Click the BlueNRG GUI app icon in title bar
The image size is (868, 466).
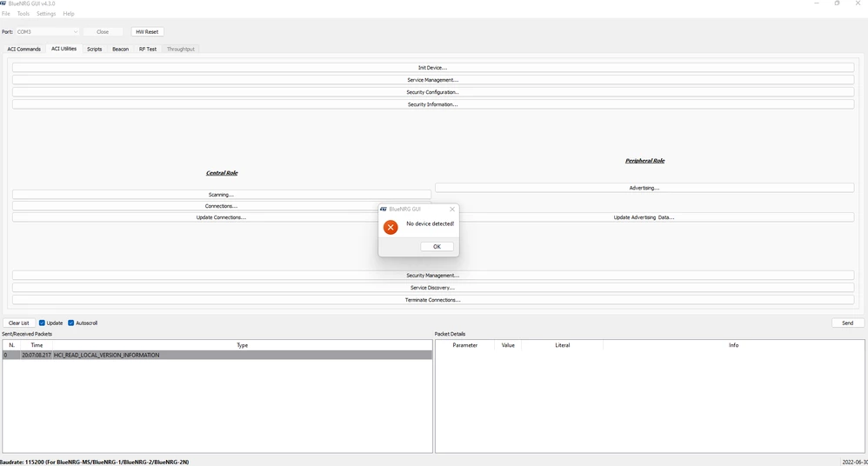click(3, 3)
